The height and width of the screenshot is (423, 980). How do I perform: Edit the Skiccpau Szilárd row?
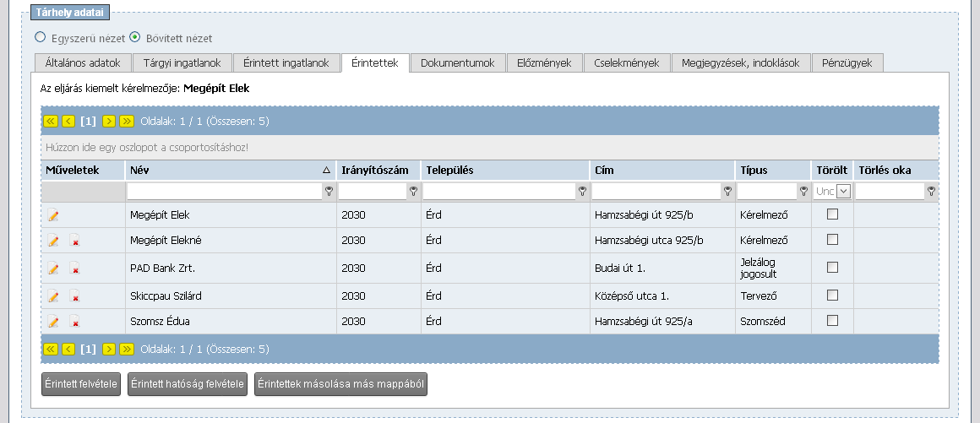click(x=53, y=296)
